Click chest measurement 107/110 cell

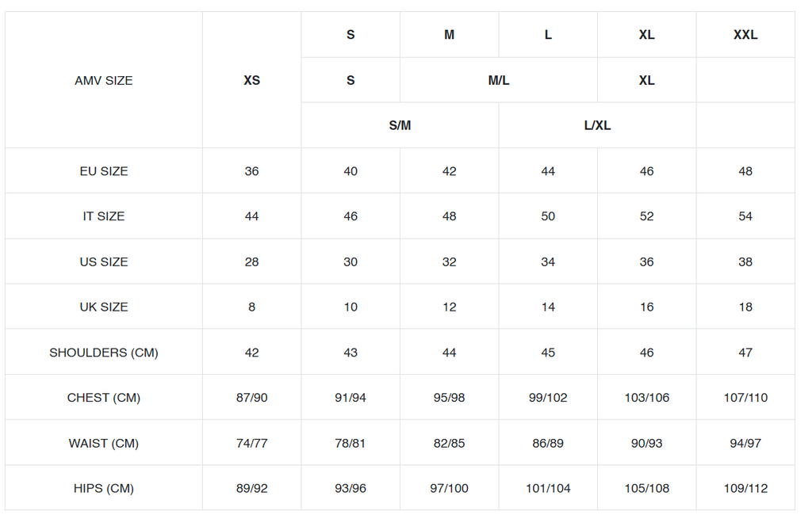tap(745, 398)
